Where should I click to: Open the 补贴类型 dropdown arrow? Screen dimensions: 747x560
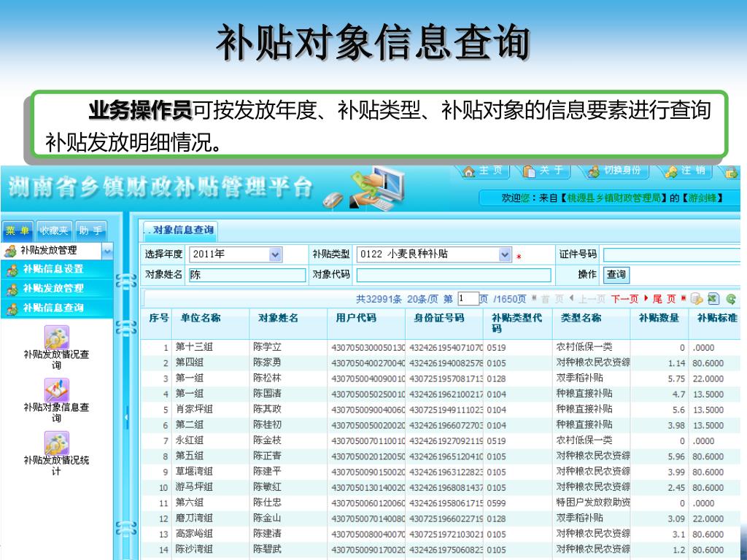pyautogui.click(x=505, y=254)
